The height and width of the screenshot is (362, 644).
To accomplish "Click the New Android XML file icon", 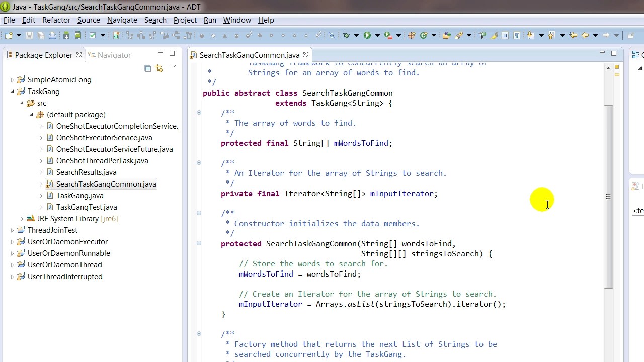I will pos(116,35).
